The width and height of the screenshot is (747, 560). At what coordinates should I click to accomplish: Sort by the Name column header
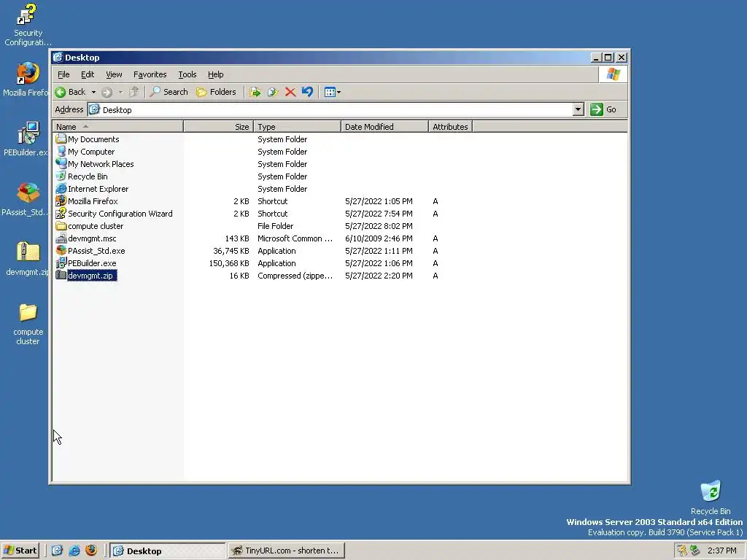117,127
